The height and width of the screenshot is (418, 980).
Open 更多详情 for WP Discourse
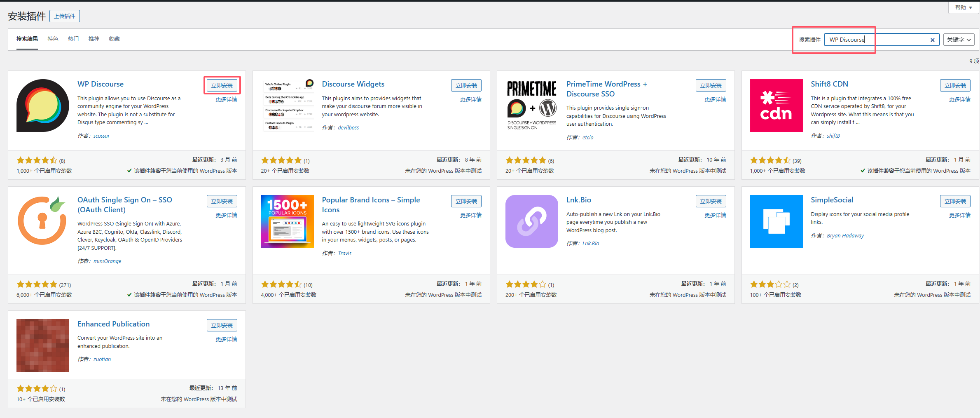pyautogui.click(x=227, y=99)
